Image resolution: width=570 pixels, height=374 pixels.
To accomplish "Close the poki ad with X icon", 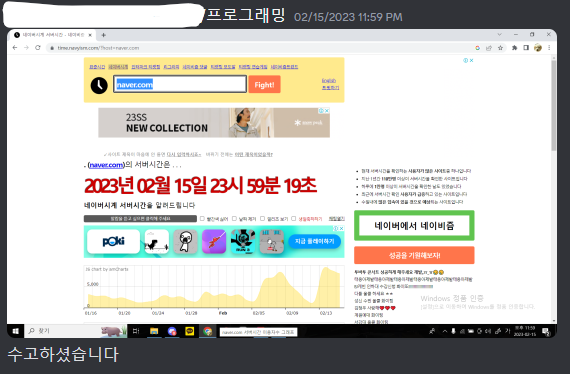I will click(341, 228).
